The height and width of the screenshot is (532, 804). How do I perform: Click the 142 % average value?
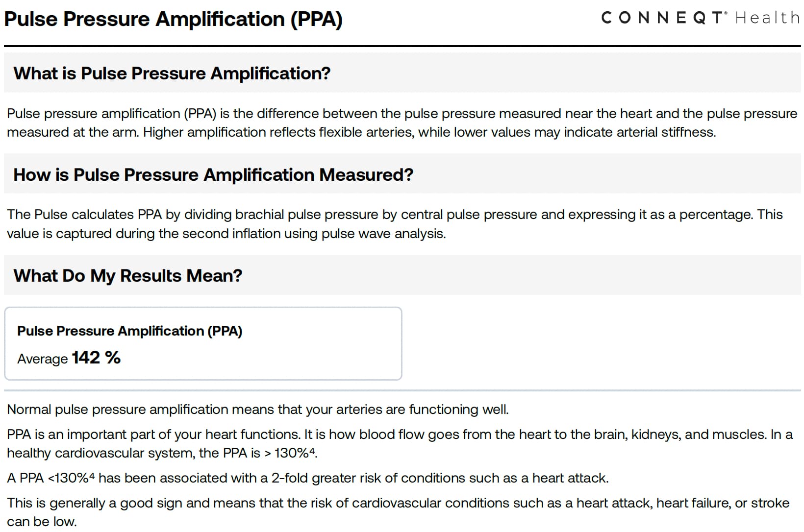pyautogui.click(x=96, y=358)
